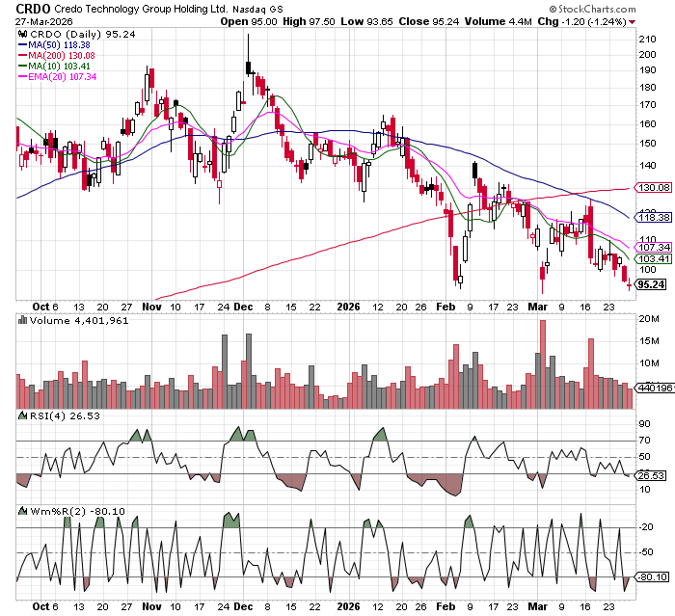The height and width of the screenshot is (616, 675).
Task: Click the 26.53 RSI tag on right axis
Action: click(651, 475)
